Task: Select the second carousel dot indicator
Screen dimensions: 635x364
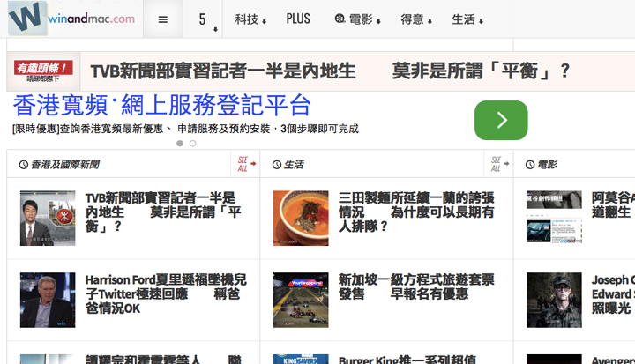Action: tap(192, 143)
